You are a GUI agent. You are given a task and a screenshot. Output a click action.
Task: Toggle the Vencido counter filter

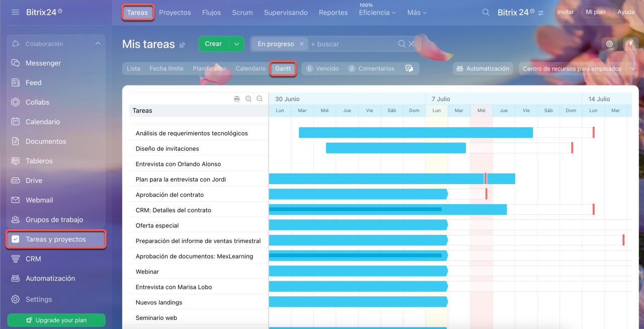coord(323,68)
